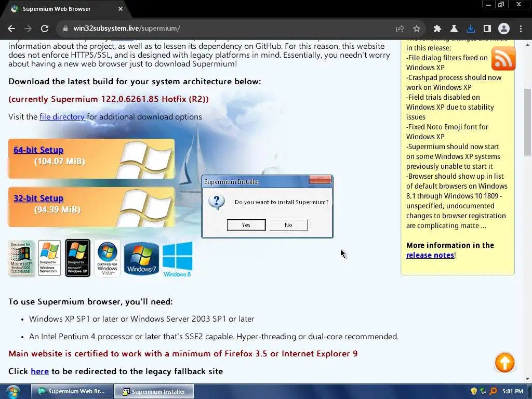Click the Windows Server 2003 badge
The height and width of the screenshot is (399, 532).
(x=49, y=258)
